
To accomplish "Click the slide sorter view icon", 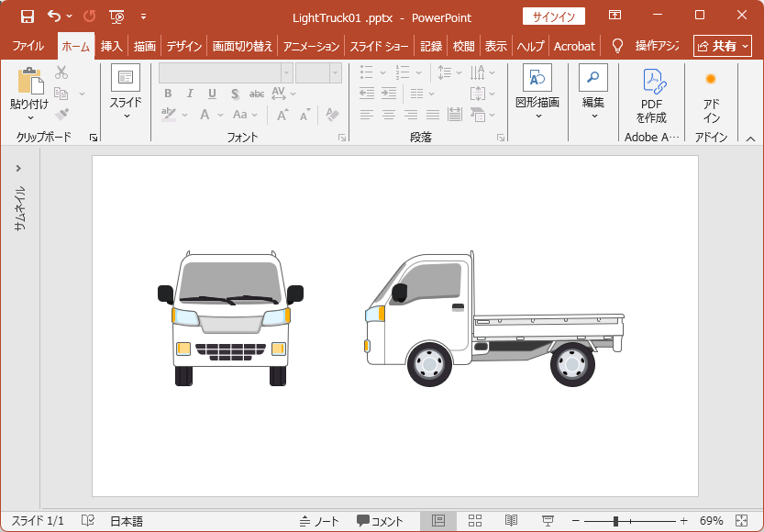I will [x=475, y=521].
